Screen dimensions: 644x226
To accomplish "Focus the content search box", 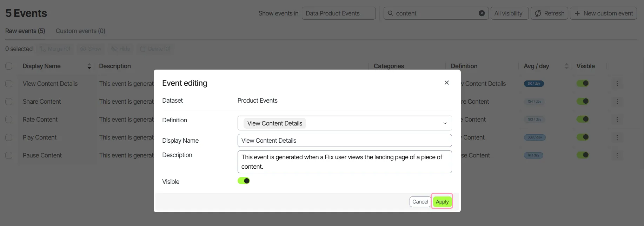I will (x=435, y=13).
